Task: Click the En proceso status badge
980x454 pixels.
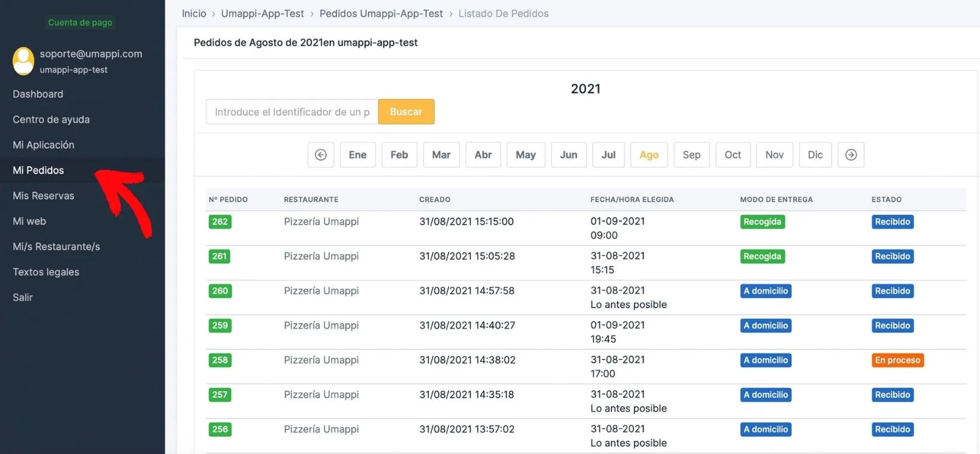Action: tap(898, 361)
